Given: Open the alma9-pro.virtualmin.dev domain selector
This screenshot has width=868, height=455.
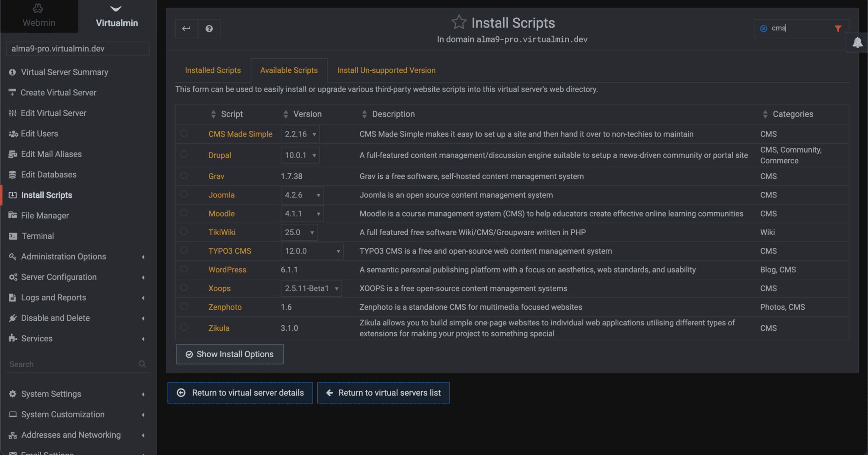Looking at the screenshot, I should click(78, 49).
